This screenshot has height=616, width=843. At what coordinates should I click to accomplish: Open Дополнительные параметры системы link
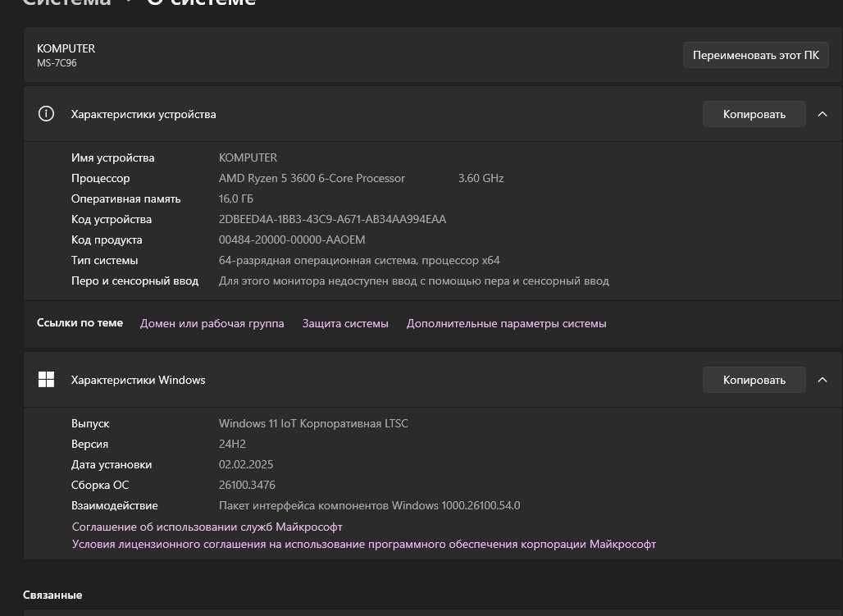[507, 323]
